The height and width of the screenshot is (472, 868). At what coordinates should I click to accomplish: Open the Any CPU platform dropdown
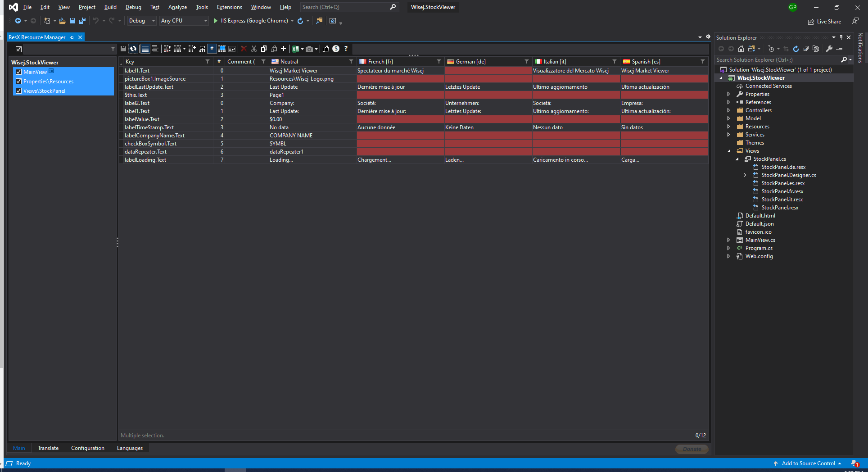point(184,21)
